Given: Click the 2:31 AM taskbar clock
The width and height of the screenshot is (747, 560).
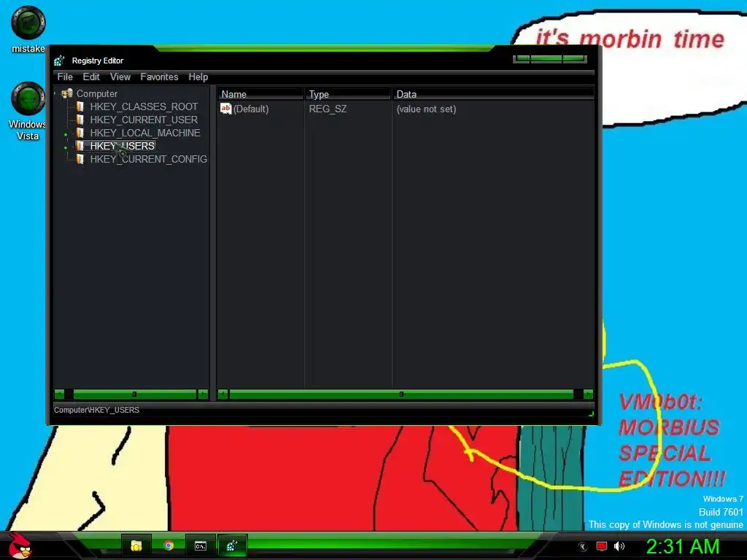Looking at the screenshot, I should (683, 546).
